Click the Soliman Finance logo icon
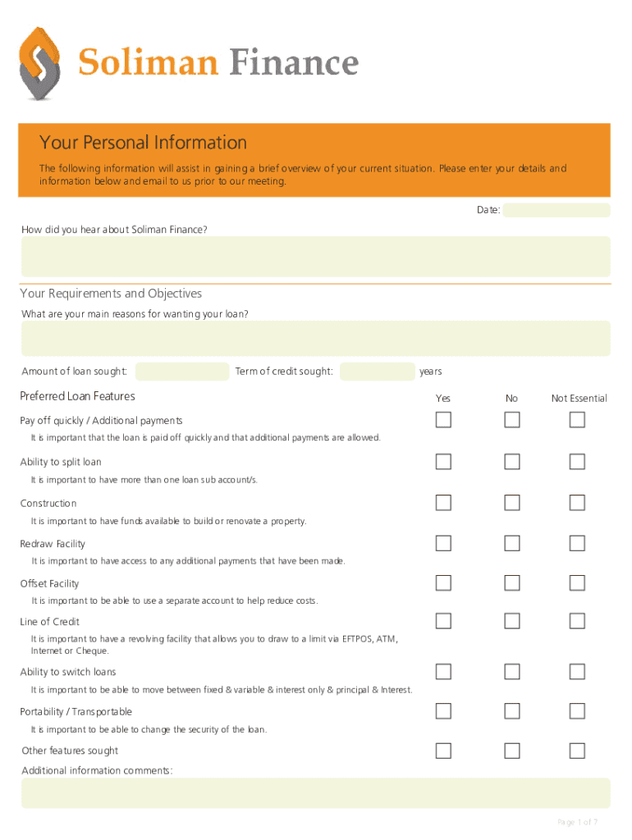 (39, 63)
